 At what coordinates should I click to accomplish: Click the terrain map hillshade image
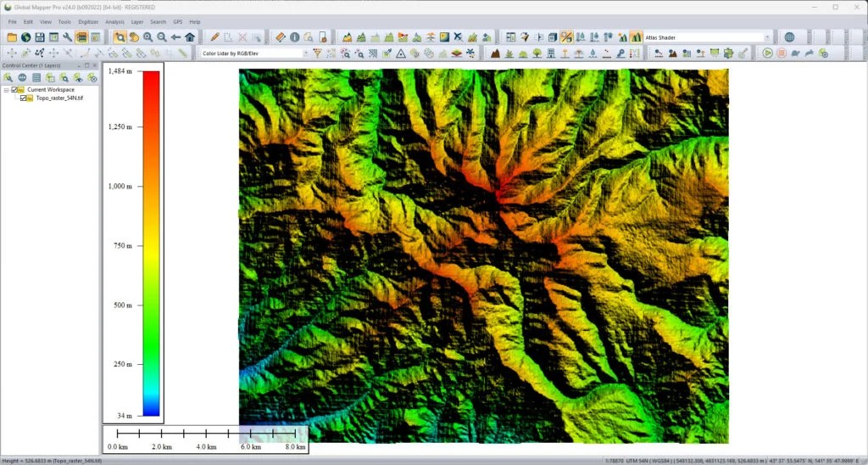click(x=484, y=255)
